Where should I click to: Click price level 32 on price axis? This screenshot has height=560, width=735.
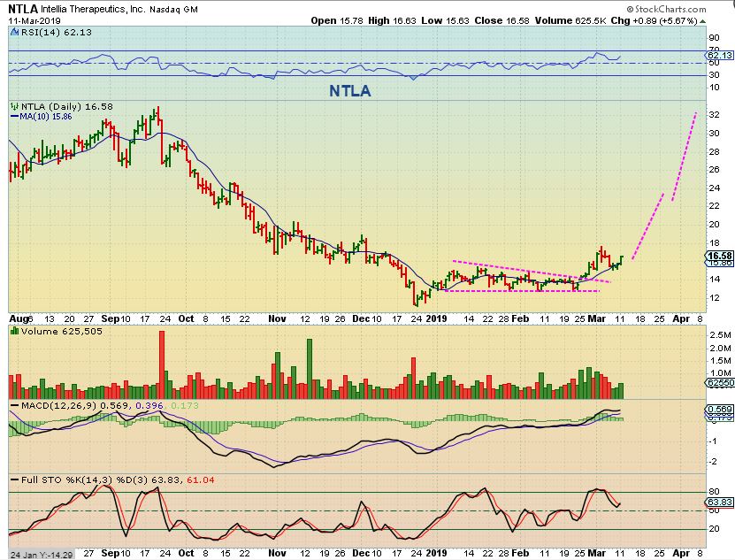715,115
